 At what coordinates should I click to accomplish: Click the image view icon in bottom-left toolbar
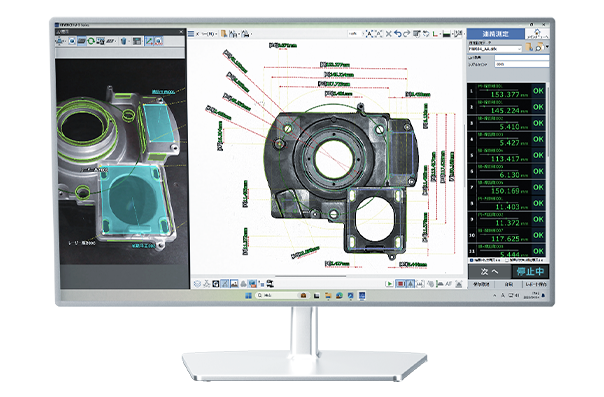pyautogui.click(x=234, y=284)
